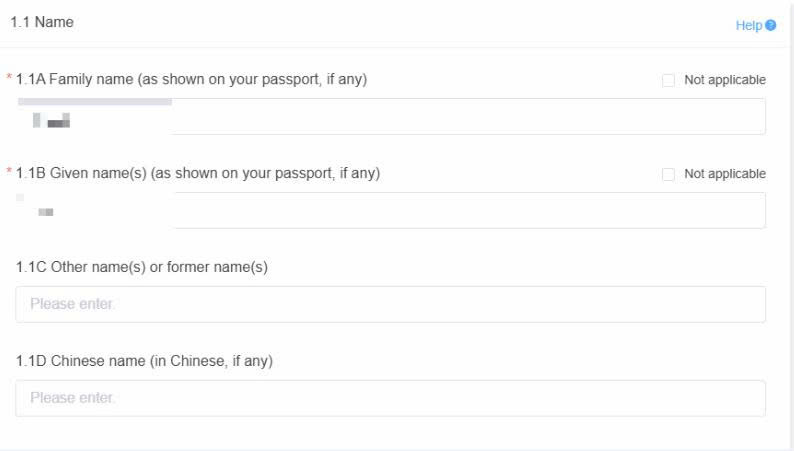Click the red asterisk before 1.1A
The height and width of the screenshot is (451, 794).
9,77
